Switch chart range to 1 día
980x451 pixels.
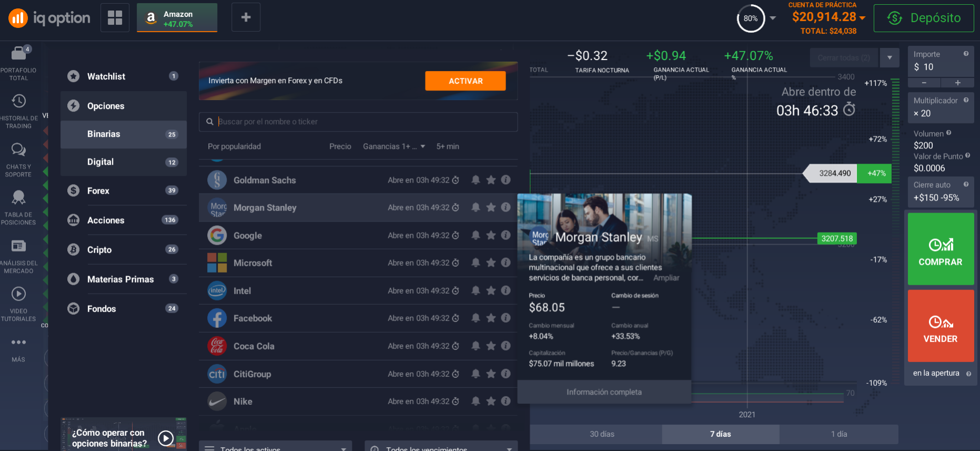[839, 434]
